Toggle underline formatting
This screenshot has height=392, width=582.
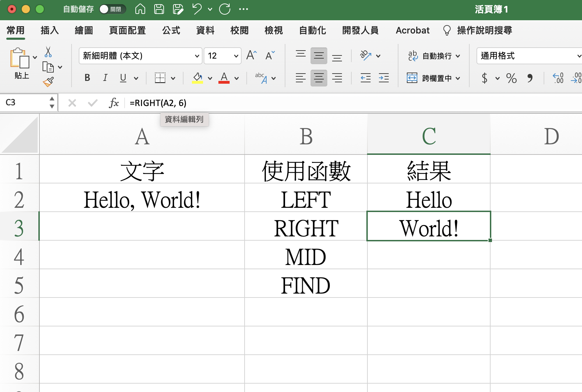[x=123, y=78]
